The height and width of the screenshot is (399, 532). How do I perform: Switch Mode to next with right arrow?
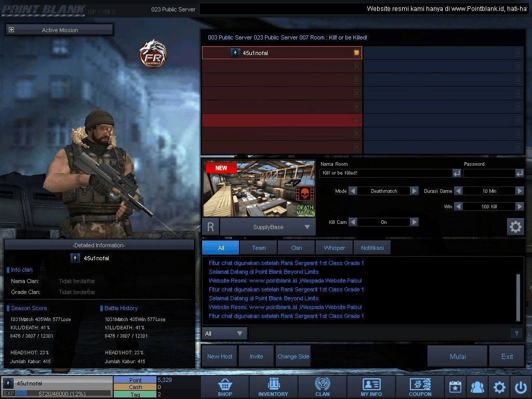414,191
